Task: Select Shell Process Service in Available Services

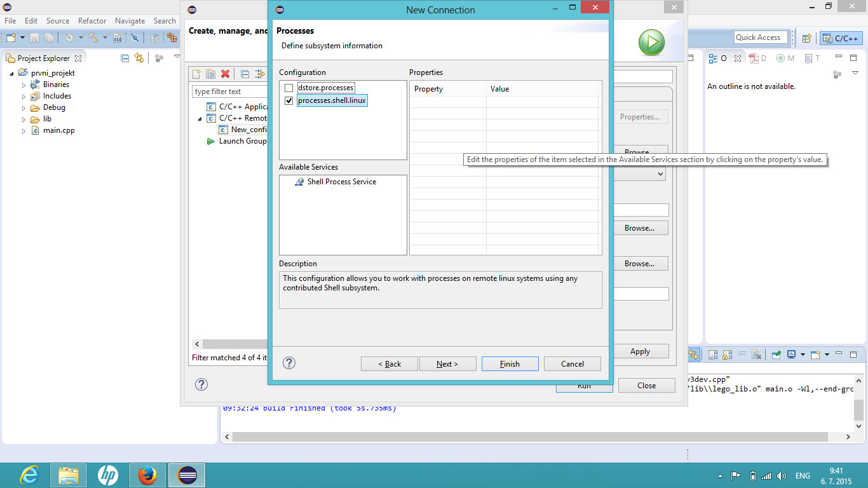Action: click(341, 182)
